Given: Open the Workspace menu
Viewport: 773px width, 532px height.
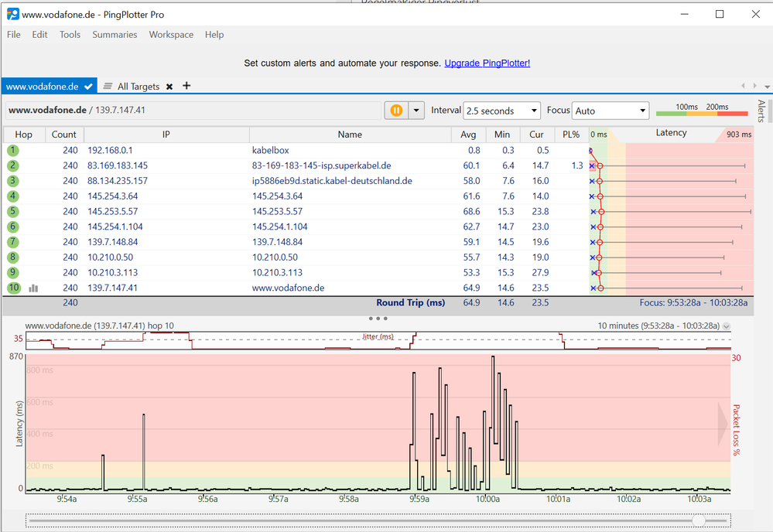Looking at the screenshot, I should pyautogui.click(x=171, y=35).
